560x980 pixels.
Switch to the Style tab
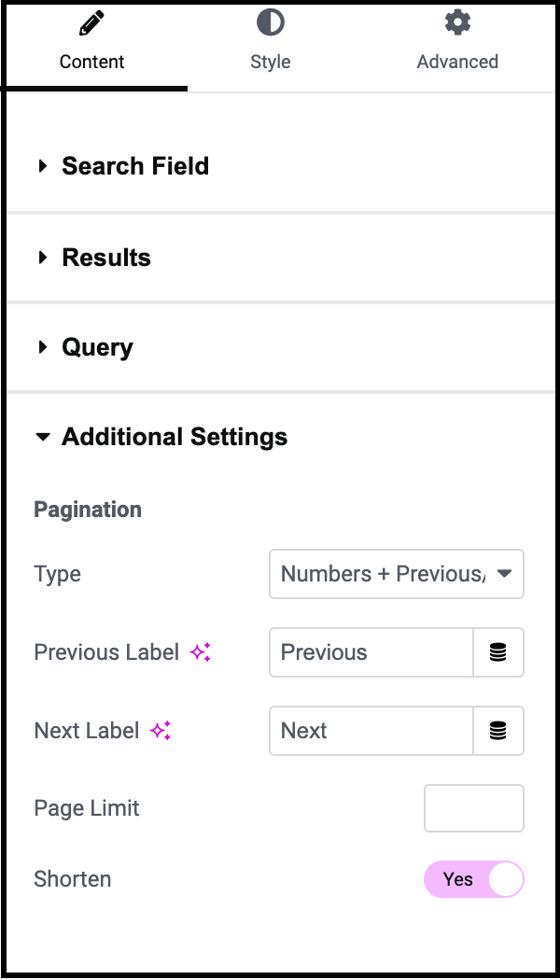270,45
